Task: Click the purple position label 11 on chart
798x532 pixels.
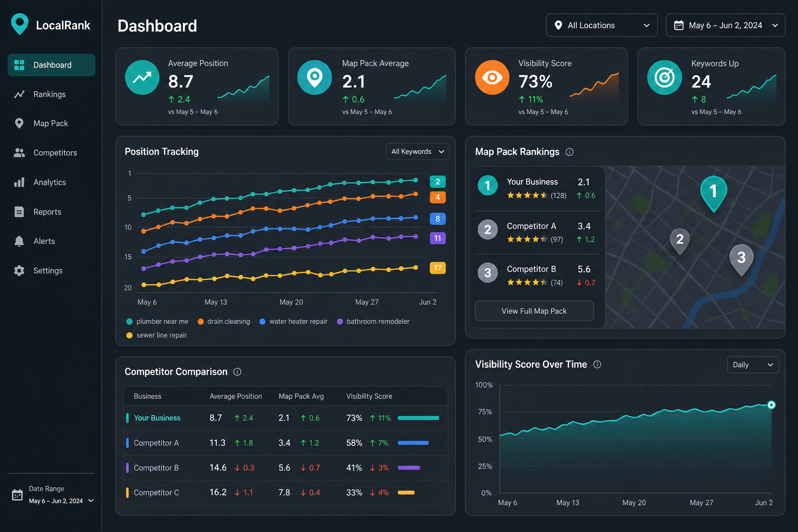Action: [437, 238]
